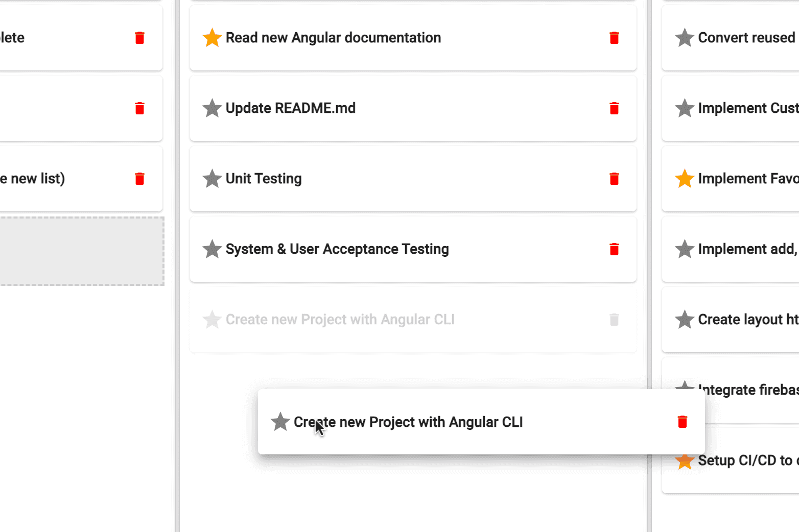Screen dimensions: 799x532
Task: Delete the "Read new Angular documentation" task
Action: point(614,37)
